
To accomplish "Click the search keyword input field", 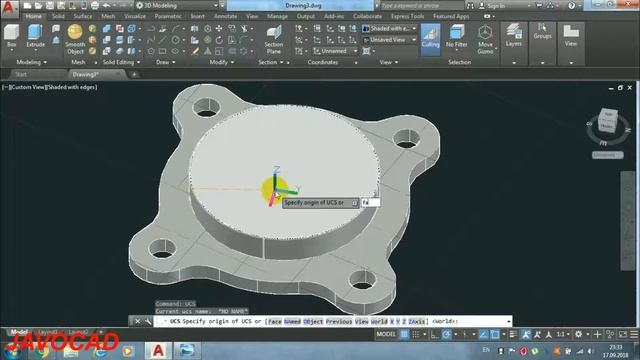I will (x=421, y=6).
